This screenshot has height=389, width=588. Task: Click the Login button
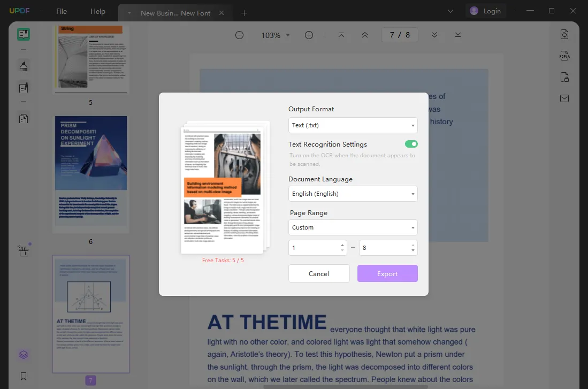pyautogui.click(x=486, y=11)
